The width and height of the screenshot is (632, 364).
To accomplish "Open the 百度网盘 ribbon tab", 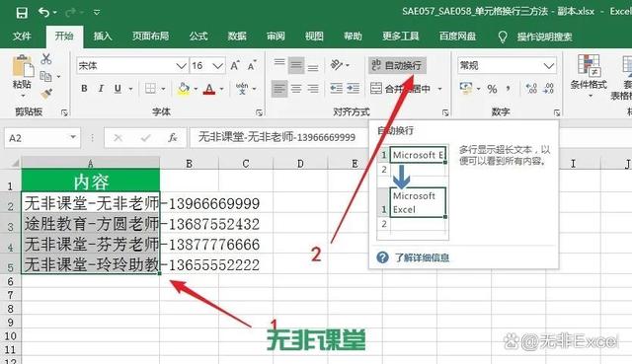I will click(457, 36).
